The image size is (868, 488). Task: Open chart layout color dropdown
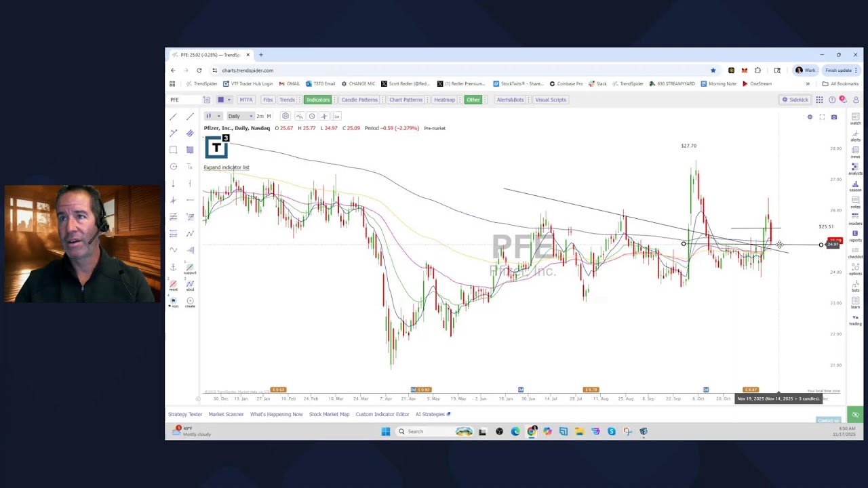tap(224, 100)
